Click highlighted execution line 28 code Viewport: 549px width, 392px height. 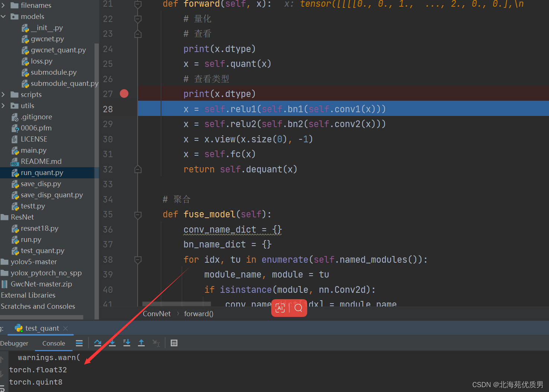pos(285,109)
